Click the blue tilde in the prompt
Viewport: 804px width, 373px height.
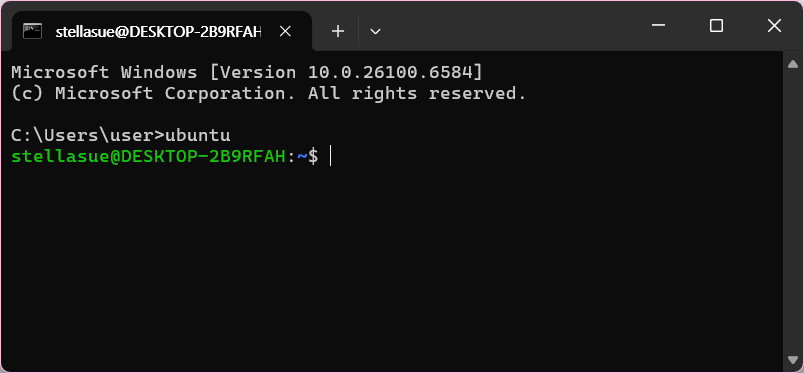pos(302,156)
